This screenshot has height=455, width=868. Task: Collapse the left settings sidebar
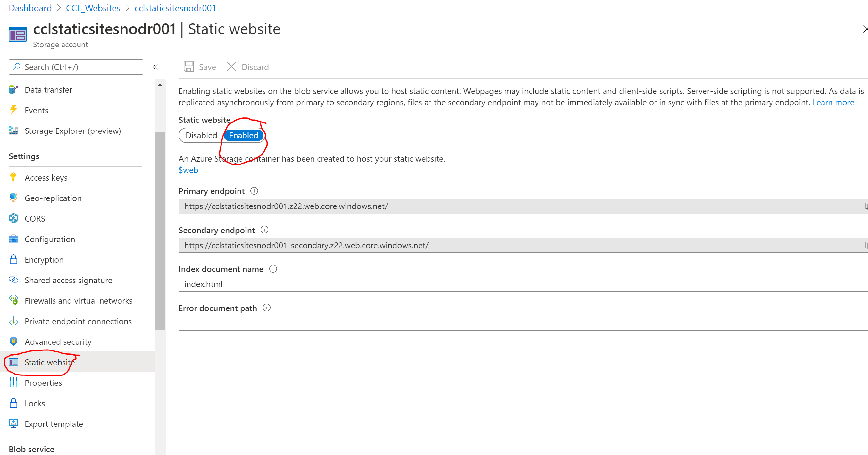click(x=155, y=67)
